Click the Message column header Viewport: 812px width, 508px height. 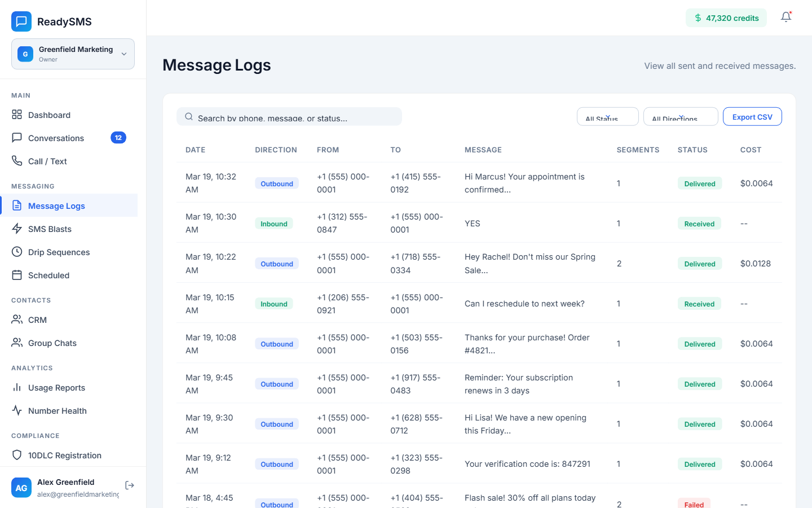483,150
